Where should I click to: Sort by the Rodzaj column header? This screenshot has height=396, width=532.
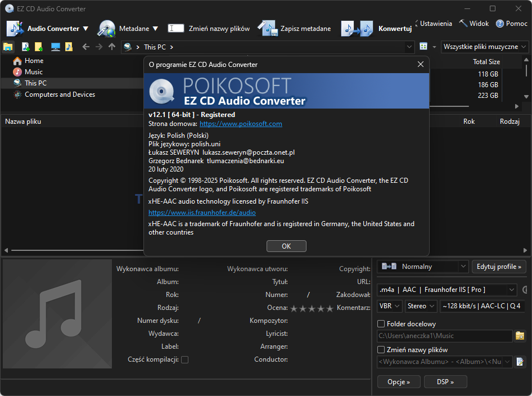(510, 121)
